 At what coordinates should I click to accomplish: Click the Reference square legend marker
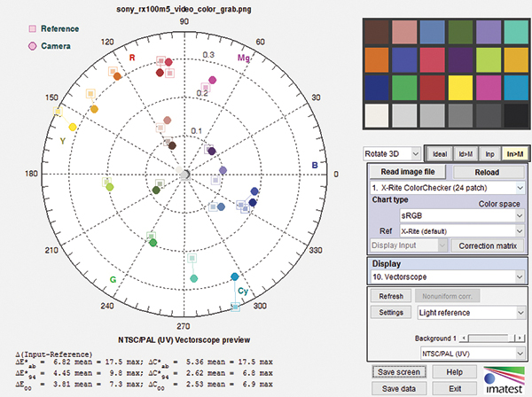(33, 29)
